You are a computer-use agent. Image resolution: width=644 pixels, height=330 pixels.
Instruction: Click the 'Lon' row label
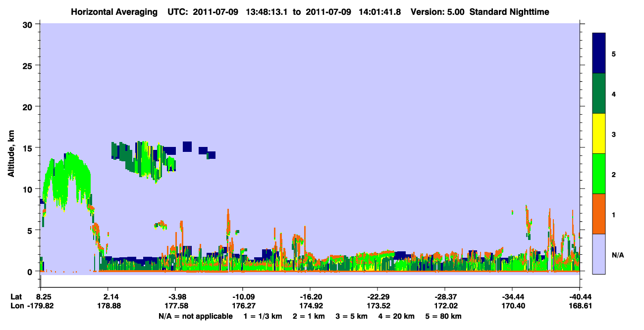click(17, 306)
